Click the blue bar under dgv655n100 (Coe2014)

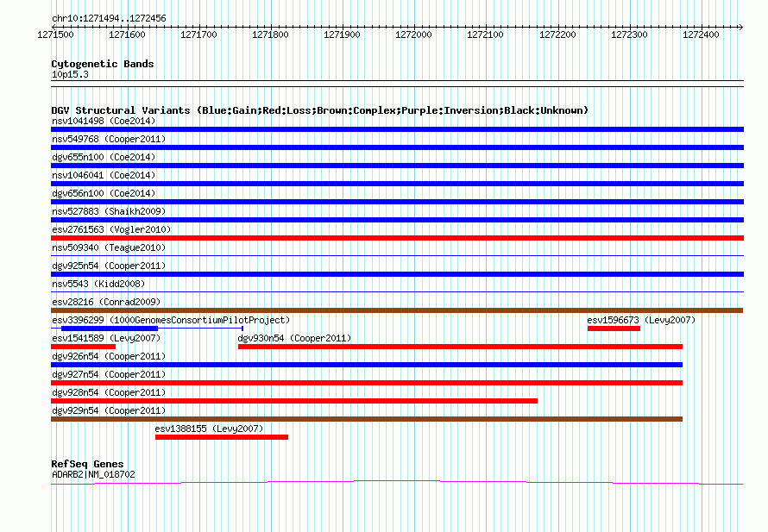pyautogui.click(x=397, y=166)
